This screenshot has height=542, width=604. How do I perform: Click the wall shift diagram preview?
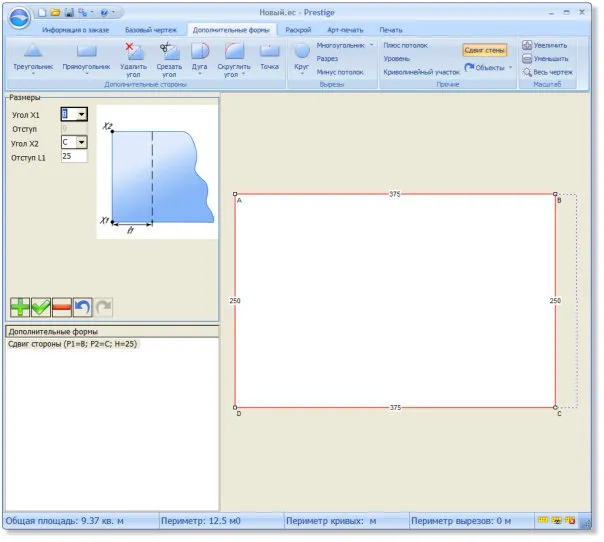pos(157,172)
